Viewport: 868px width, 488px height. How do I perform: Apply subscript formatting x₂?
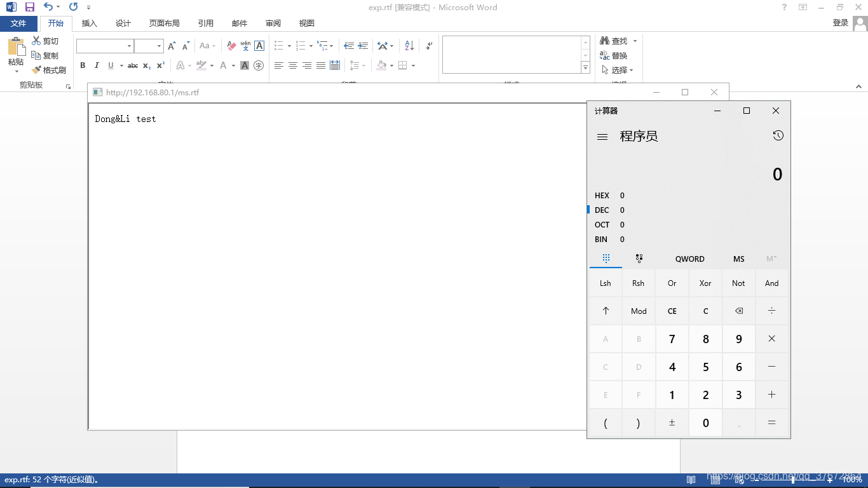click(147, 65)
